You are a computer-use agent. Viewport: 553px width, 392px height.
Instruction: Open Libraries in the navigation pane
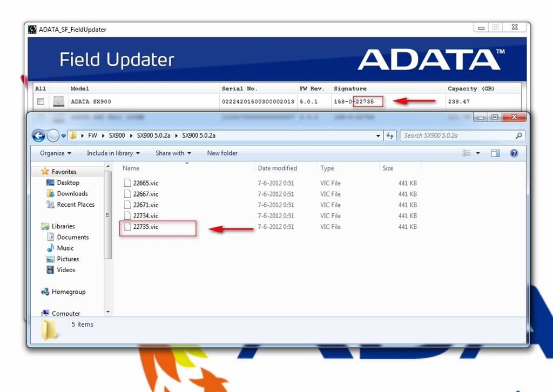63,226
